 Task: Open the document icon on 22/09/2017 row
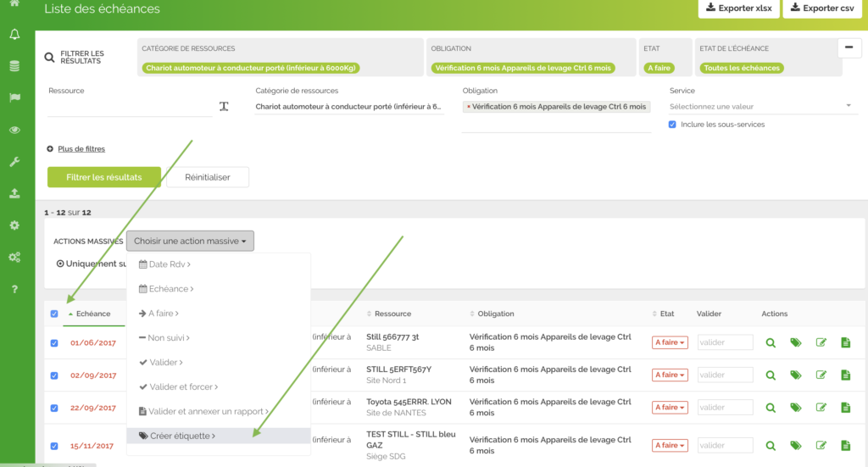coord(845,408)
